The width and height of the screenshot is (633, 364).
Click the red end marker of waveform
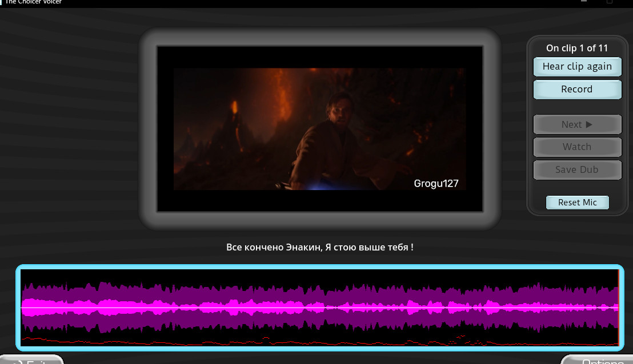619,308
